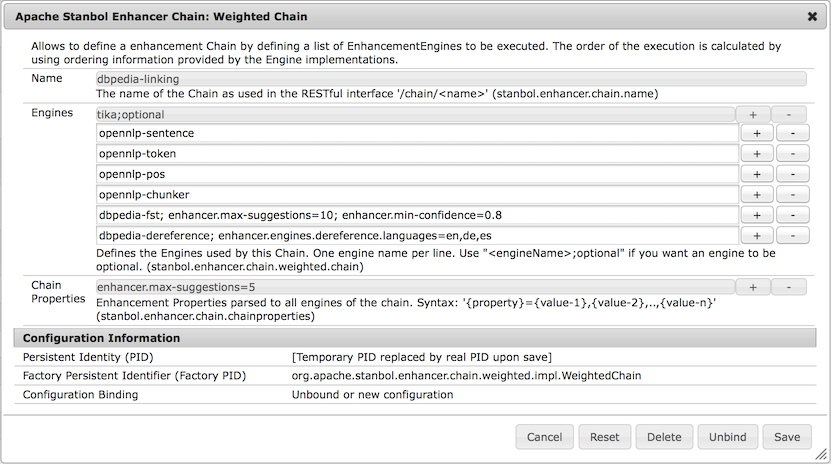This screenshot has width=831, height=464.
Task: Add a row after opennlp-pos engine
Action: point(756,174)
